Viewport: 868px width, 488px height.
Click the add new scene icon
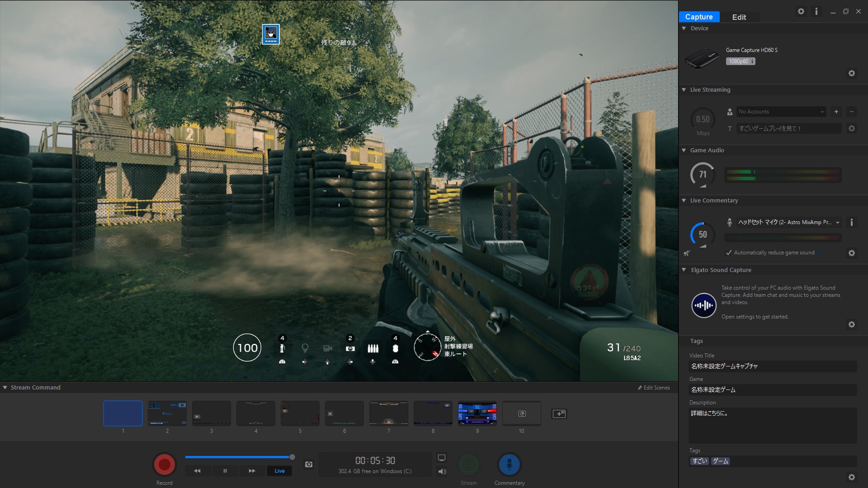click(559, 413)
